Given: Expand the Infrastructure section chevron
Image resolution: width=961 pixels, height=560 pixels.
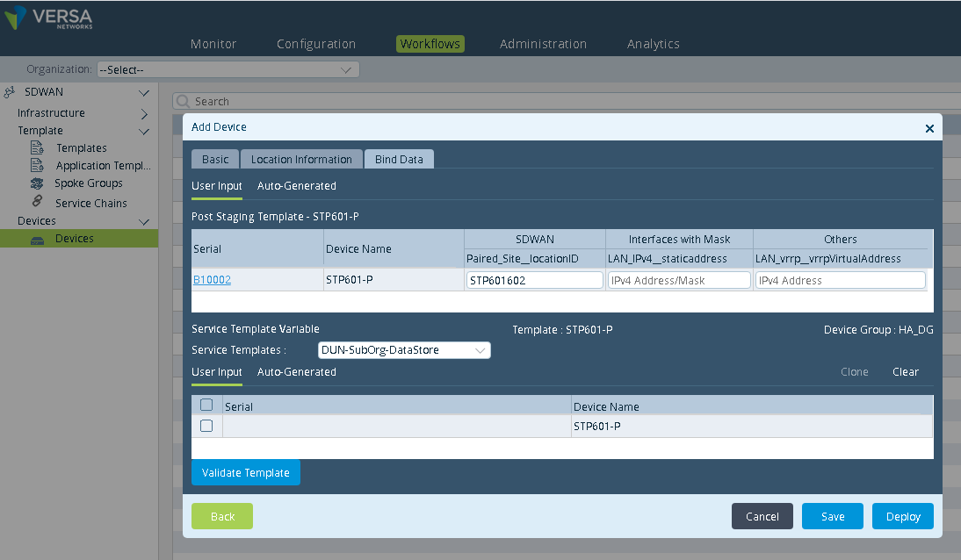Looking at the screenshot, I should click(x=145, y=114).
